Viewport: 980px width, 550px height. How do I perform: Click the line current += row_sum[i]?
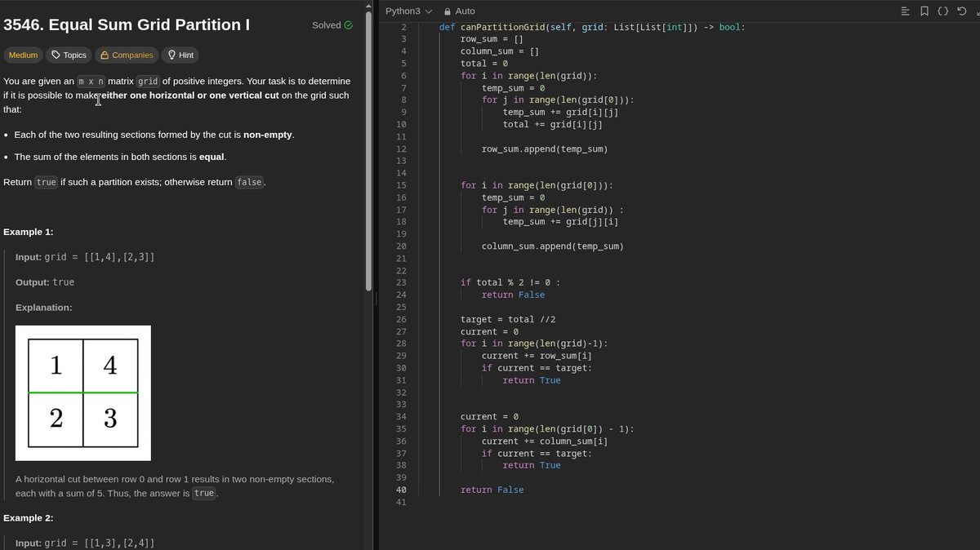click(537, 356)
